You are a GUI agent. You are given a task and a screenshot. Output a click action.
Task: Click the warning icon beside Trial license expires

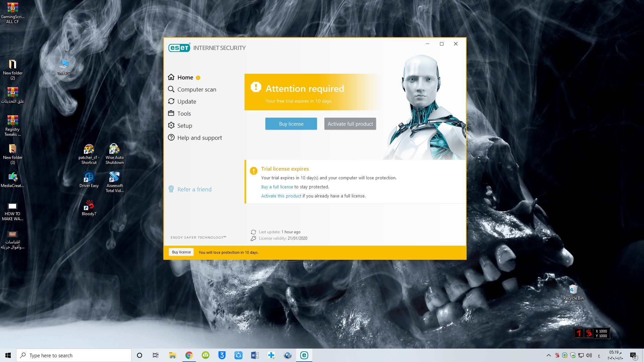click(254, 171)
